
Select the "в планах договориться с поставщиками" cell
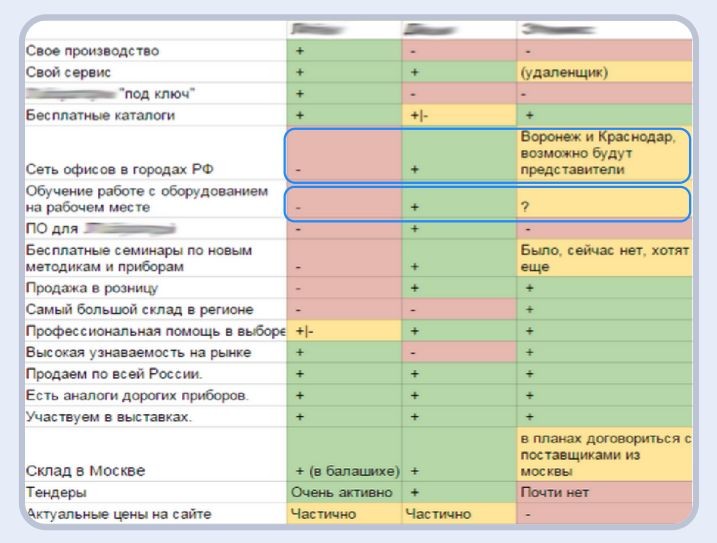point(603,455)
